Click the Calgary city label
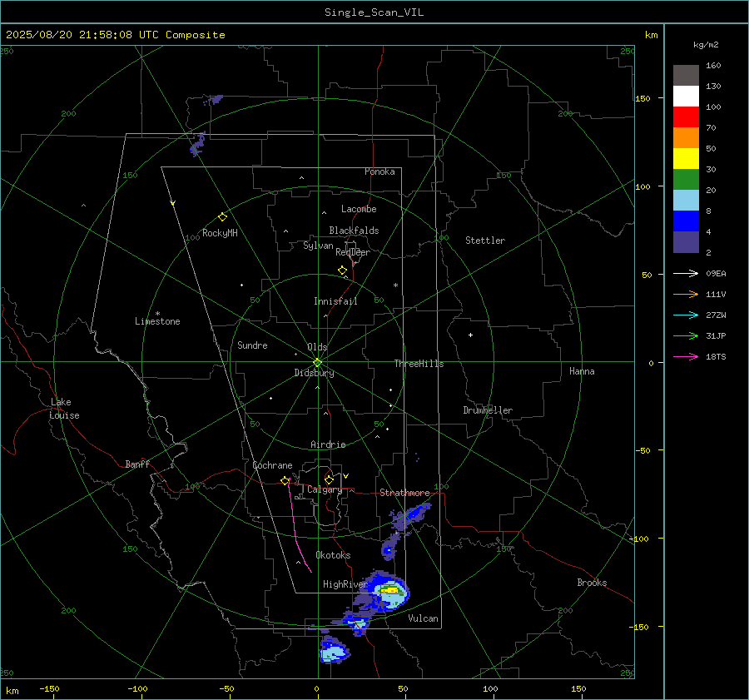749x700 pixels. [325, 489]
